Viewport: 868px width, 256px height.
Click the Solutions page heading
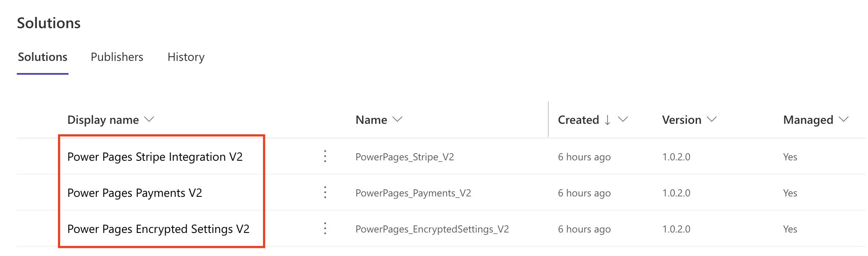(49, 23)
